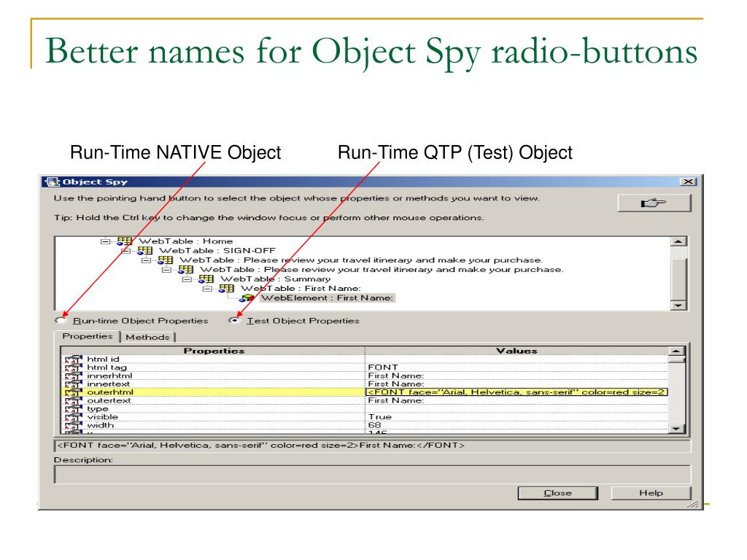Click the Description text field
Screen dimensions: 747x560
pyautogui.click(x=372, y=474)
